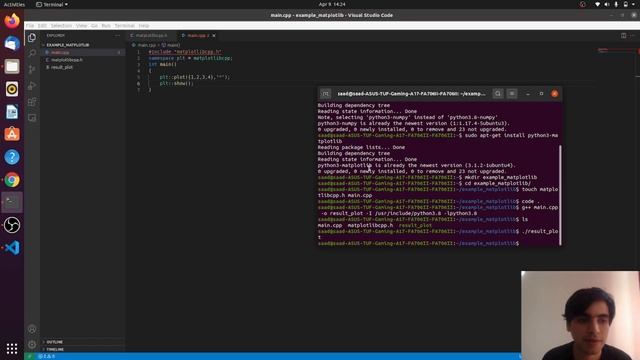The width and height of the screenshot is (640, 360).
Task: Select result_plot in the Explorer tree
Action: point(62,67)
